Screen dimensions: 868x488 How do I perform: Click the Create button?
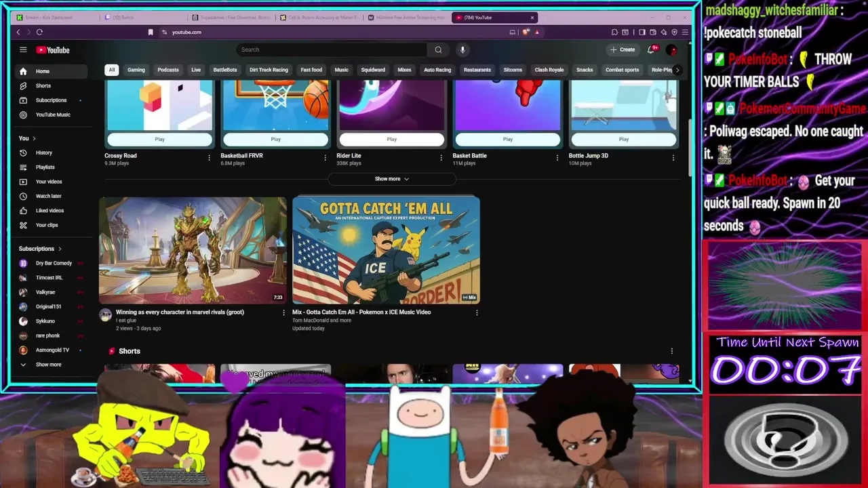(623, 49)
